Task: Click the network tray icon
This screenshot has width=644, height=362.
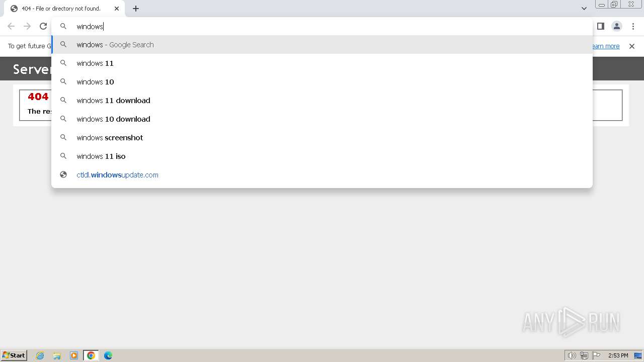Action: pos(584,355)
